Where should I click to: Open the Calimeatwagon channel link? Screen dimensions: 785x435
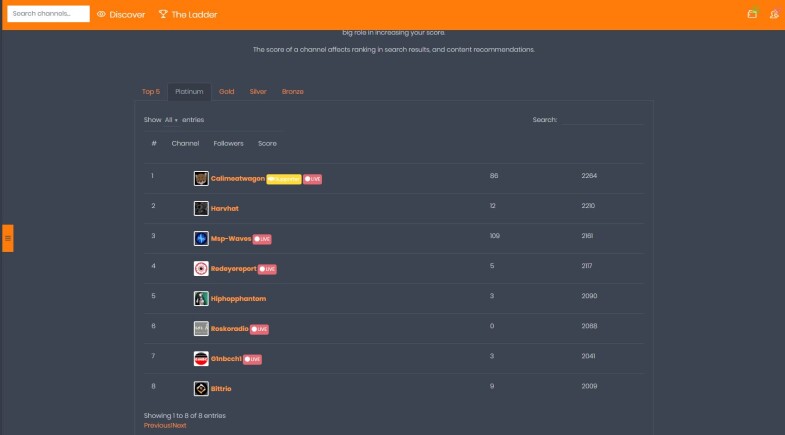tap(238, 179)
